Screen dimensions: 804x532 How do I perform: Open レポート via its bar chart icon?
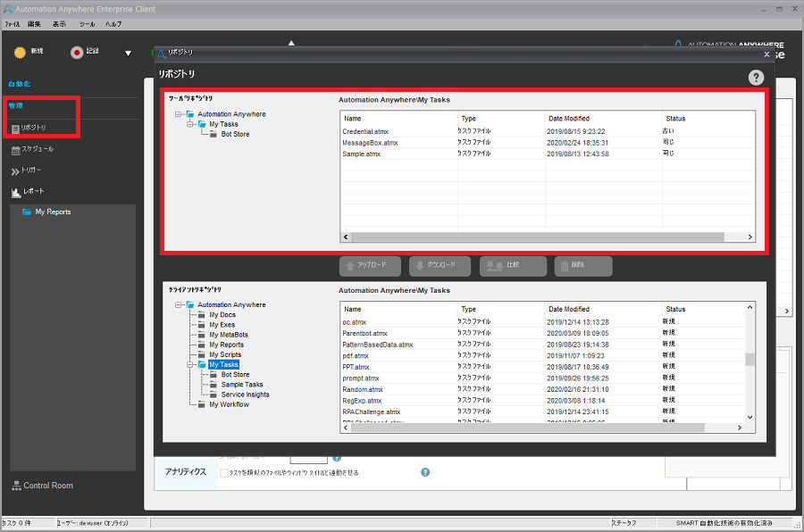16,193
